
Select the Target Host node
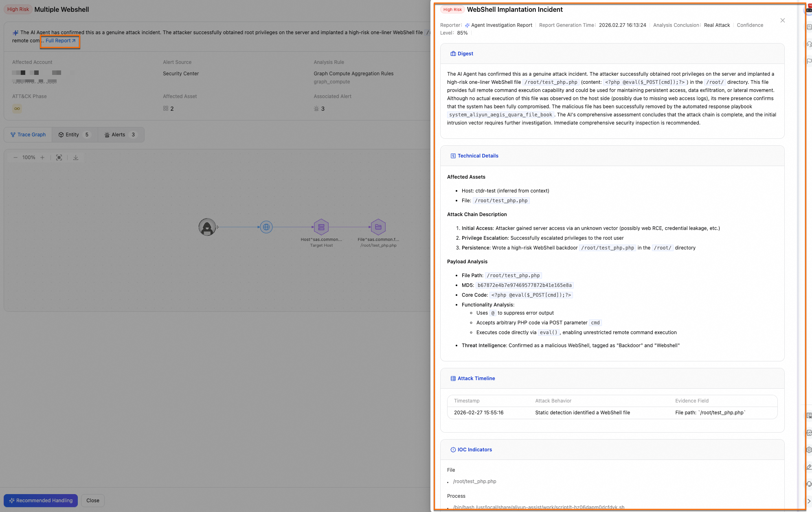(321, 227)
